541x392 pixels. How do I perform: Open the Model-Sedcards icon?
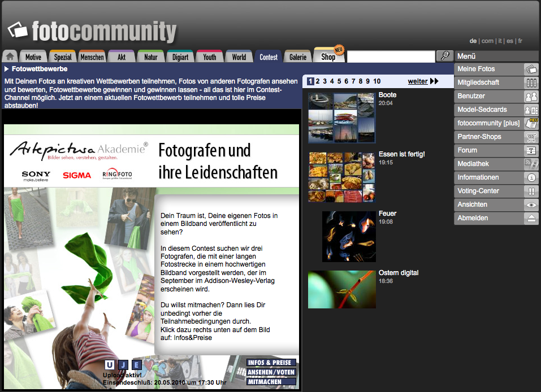tap(531, 110)
